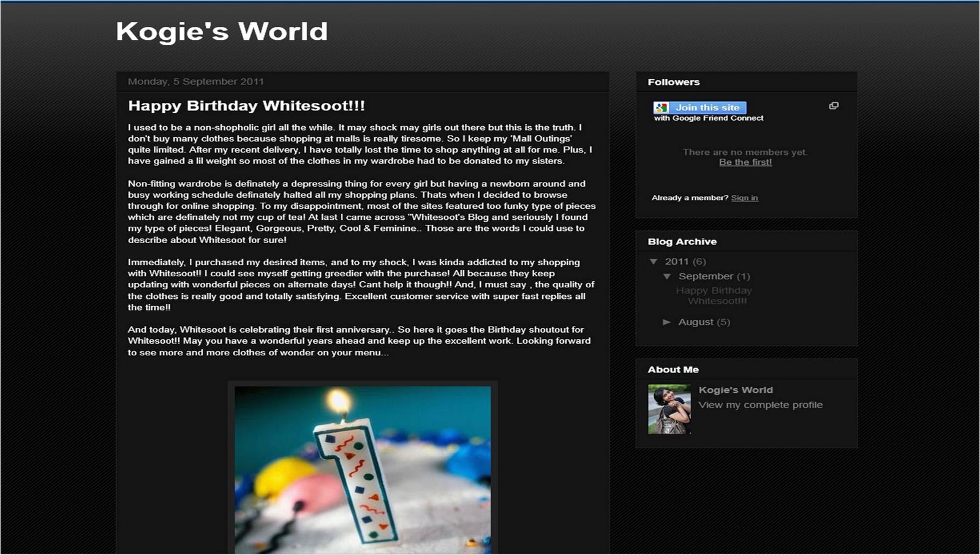Click the Join this site button

click(700, 108)
